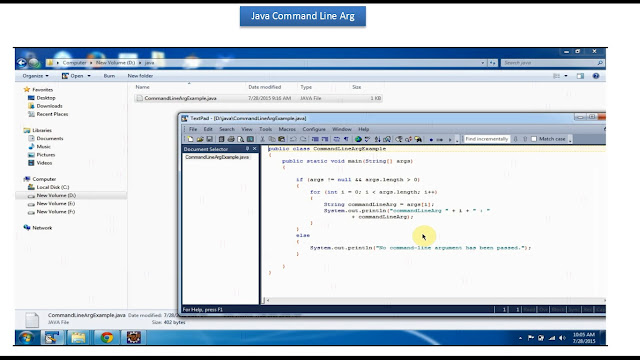Pin the Document Selector panel
The image size is (640, 360).
247,149
